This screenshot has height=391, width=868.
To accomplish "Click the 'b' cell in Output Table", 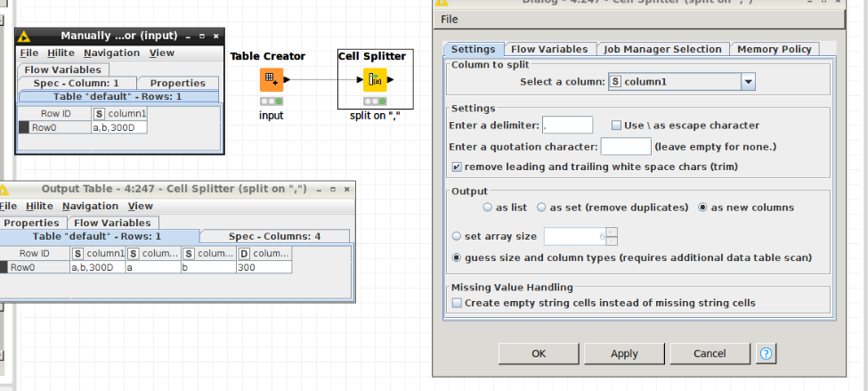I will 208,267.
